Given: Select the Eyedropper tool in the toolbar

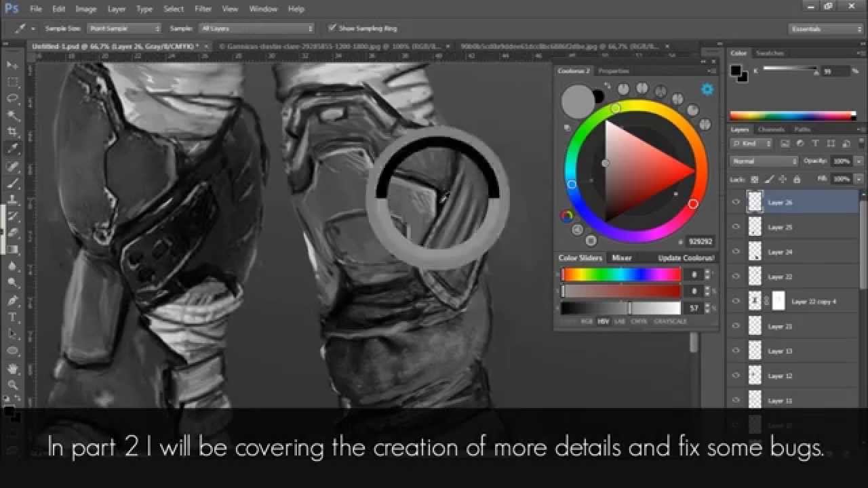Looking at the screenshot, I should (12, 149).
